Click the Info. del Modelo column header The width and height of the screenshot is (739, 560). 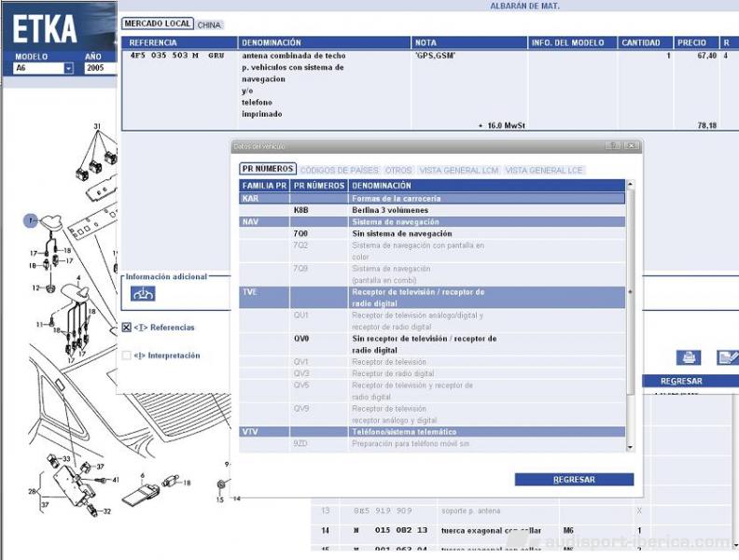[573, 42]
